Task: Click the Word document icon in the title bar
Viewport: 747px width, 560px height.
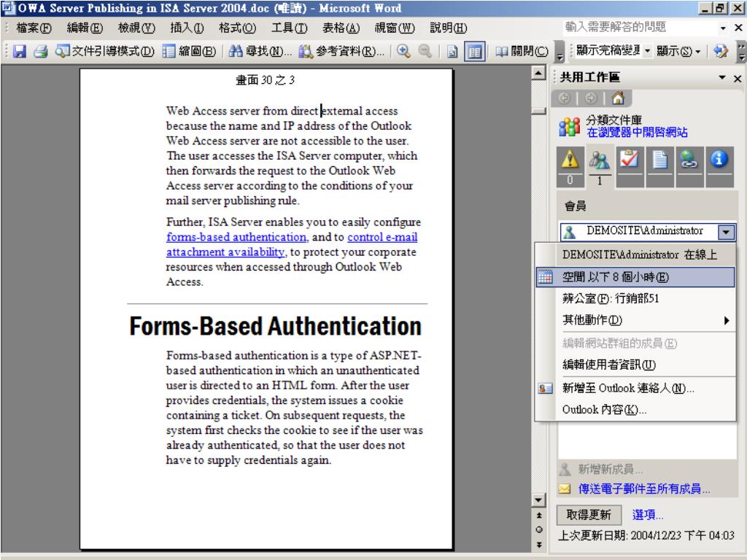Action: (x=8, y=8)
